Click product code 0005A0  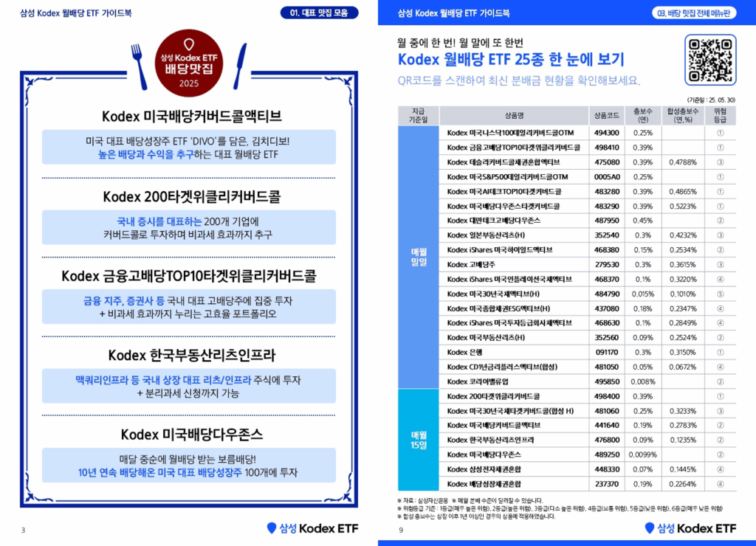pos(607,177)
